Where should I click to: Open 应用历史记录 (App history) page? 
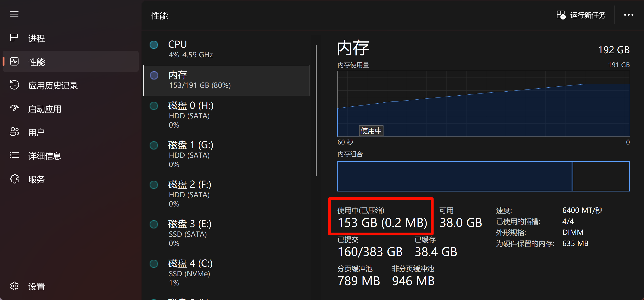click(x=14, y=85)
